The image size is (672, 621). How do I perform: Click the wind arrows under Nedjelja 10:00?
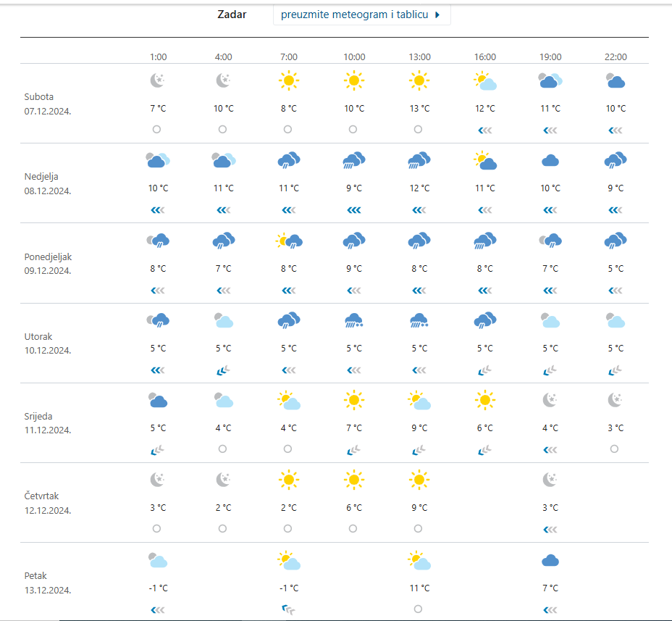tap(353, 210)
